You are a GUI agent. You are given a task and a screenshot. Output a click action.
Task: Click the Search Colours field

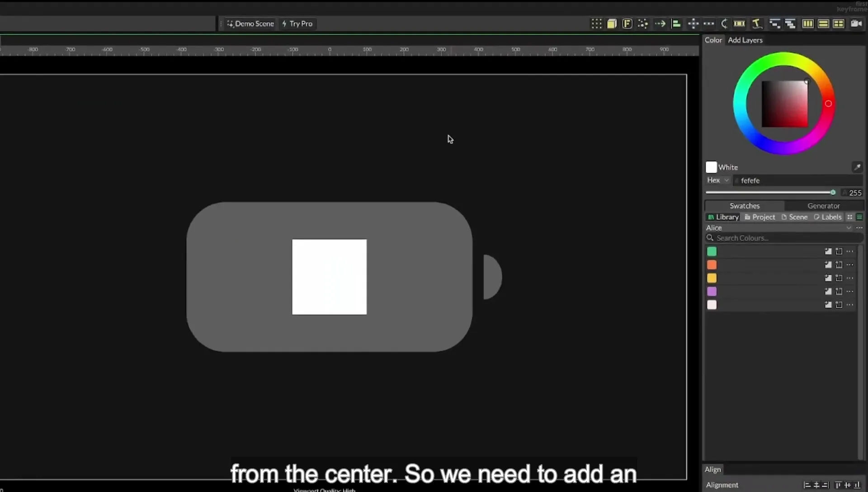point(784,238)
